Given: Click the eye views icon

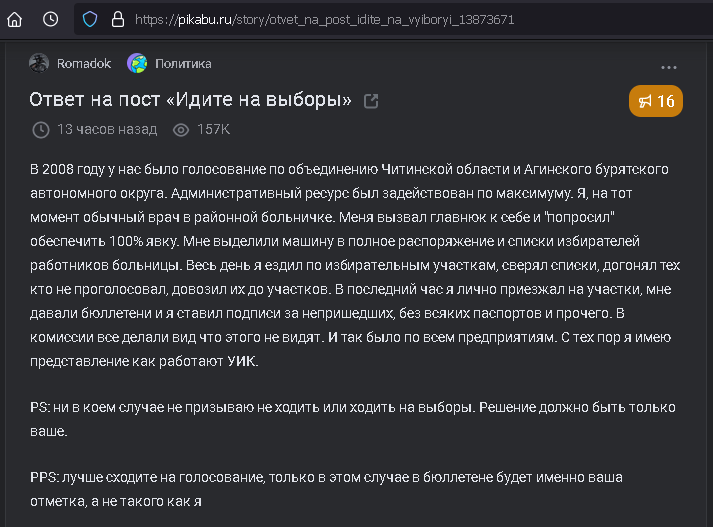Looking at the screenshot, I should (x=181, y=130).
